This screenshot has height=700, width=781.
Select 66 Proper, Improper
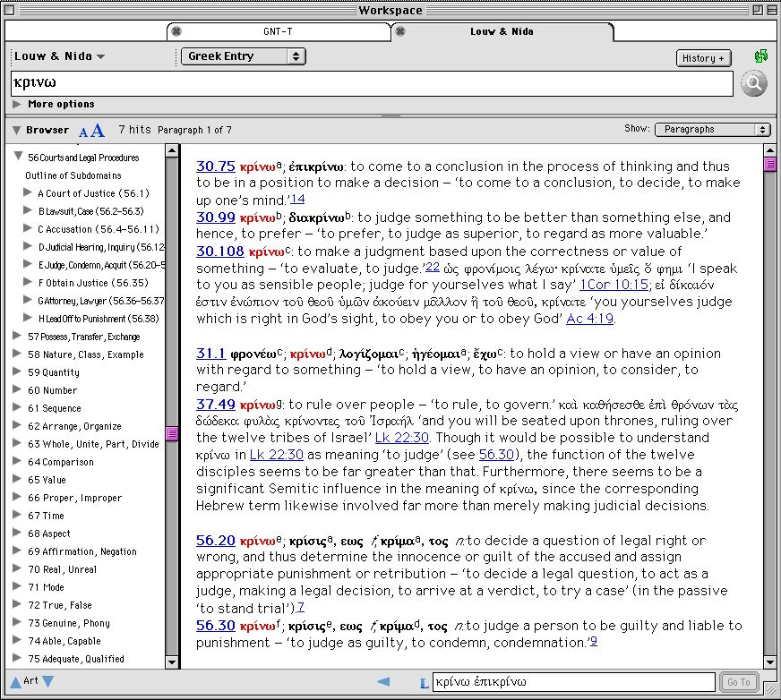(74, 498)
